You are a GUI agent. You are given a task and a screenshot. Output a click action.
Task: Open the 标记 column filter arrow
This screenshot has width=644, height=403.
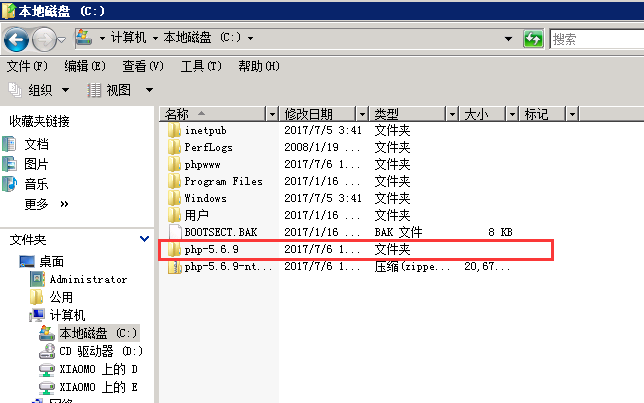point(572,114)
